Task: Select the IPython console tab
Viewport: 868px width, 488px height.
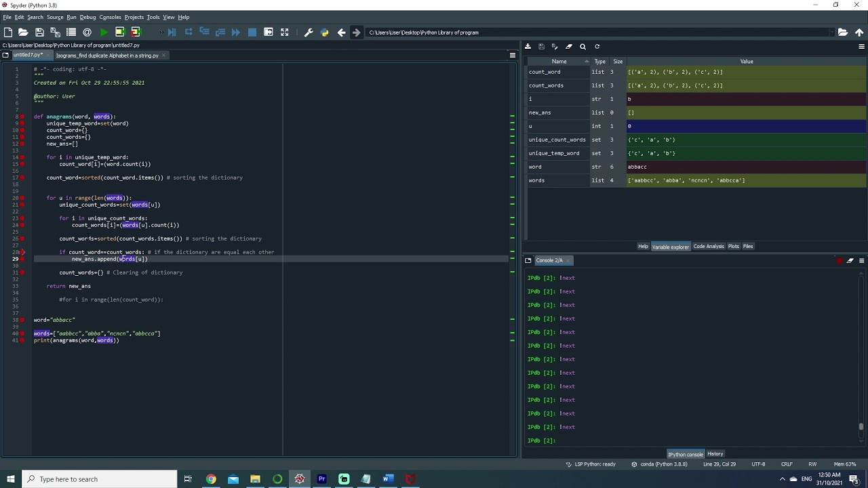Action: tap(686, 454)
